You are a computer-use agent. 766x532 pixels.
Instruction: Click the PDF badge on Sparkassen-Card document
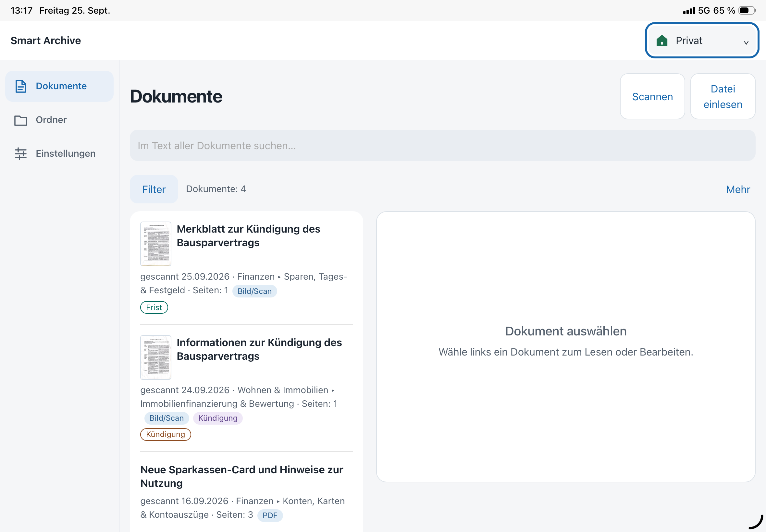[270, 515]
